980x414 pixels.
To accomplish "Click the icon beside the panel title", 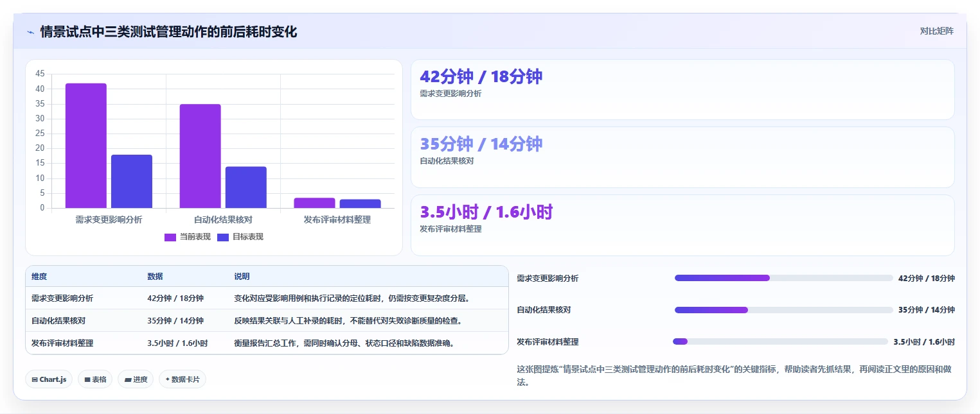I will (30, 31).
